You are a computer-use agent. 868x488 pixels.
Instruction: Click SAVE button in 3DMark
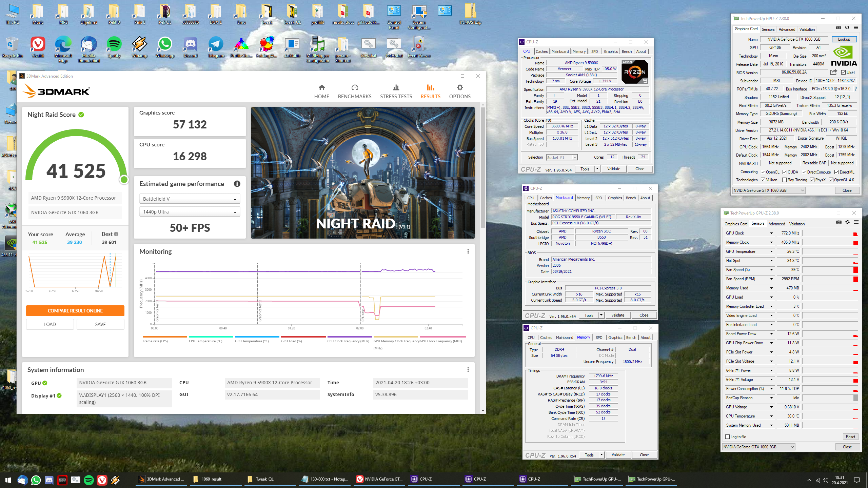tap(100, 324)
